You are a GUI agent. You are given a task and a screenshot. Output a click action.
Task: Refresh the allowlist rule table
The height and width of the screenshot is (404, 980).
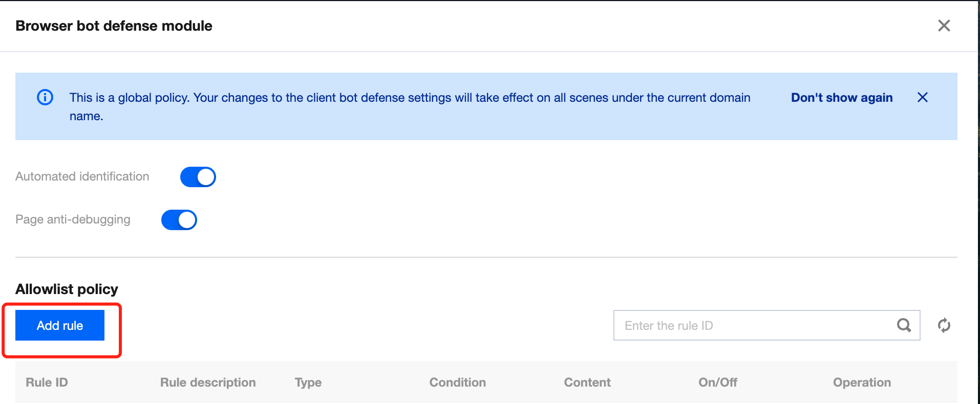click(944, 325)
